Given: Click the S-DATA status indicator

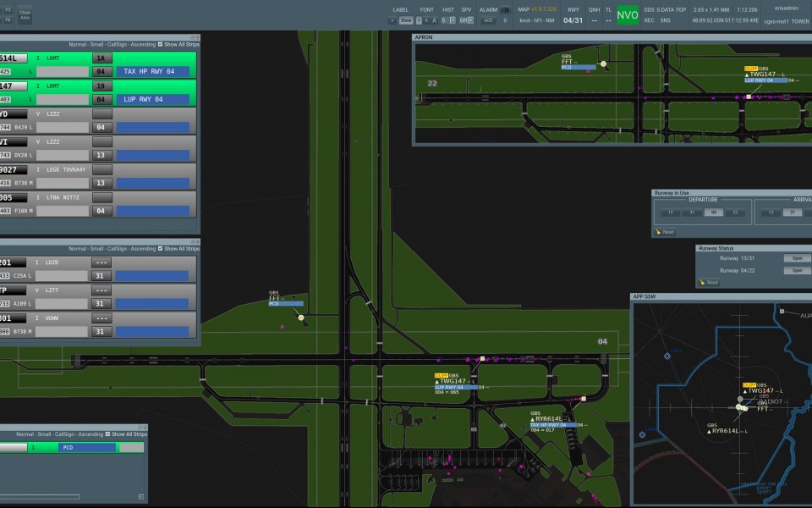Looking at the screenshot, I should (666, 10).
